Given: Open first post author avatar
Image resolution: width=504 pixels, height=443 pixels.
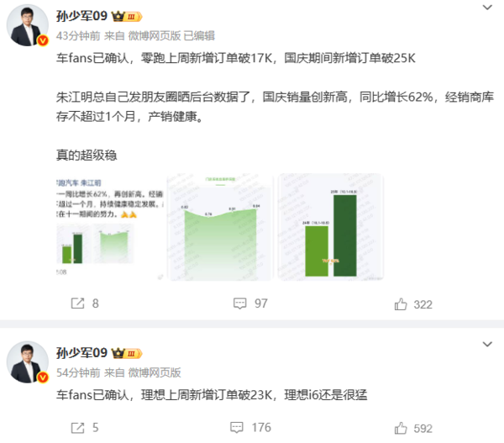Looking at the screenshot, I should tap(28, 25).
